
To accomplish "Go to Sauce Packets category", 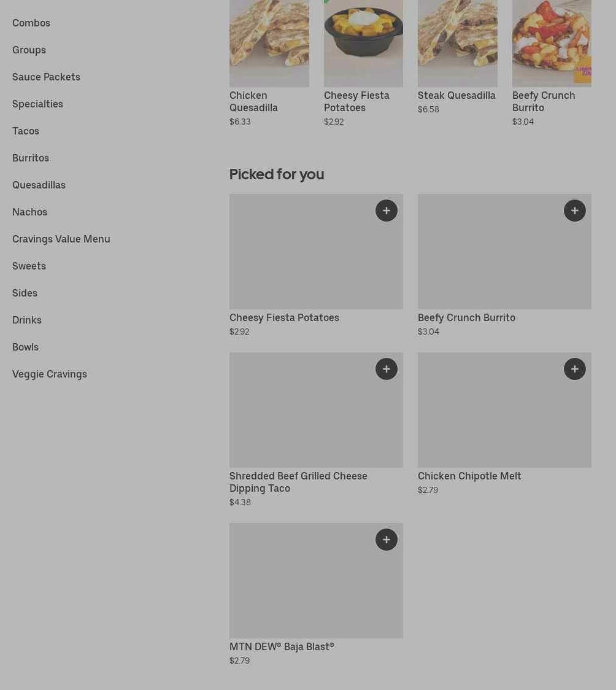I will [46, 77].
